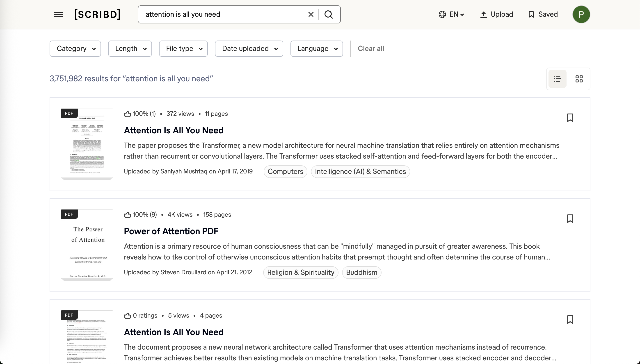Switch to list view layout
The image size is (640, 364).
[557, 79]
